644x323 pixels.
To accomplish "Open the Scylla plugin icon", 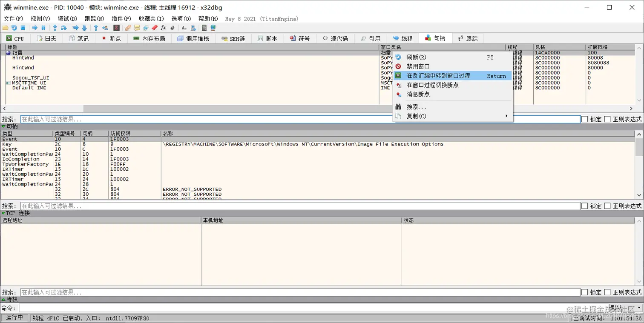I will 116,28.
